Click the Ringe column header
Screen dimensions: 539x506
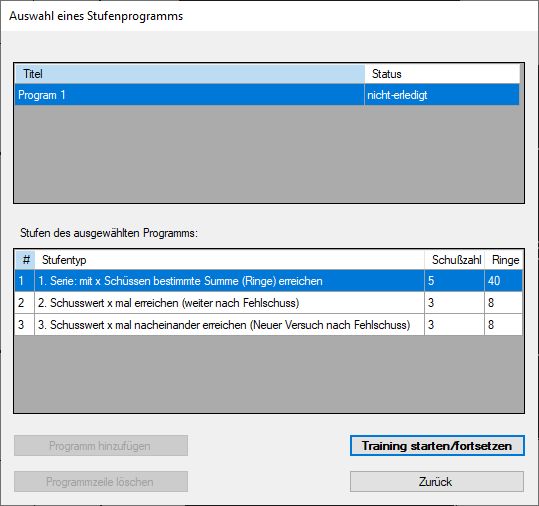coord(504,260)
